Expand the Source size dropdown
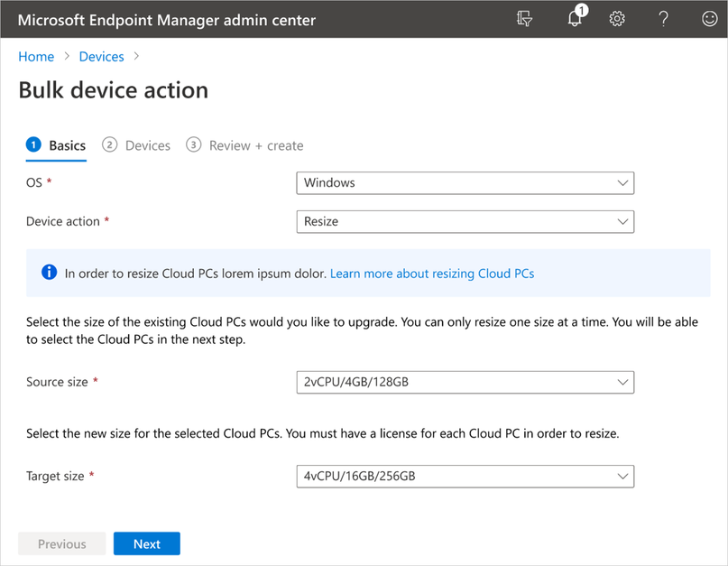Viewport: 728px width, 566px height. coord(465,382)
